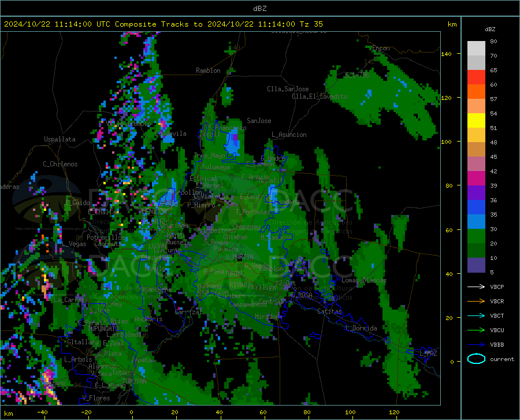520x420 pixels.
Task: Click the 'VBCR' legend label
Action: pyautogui.click(x=497, y=302)
